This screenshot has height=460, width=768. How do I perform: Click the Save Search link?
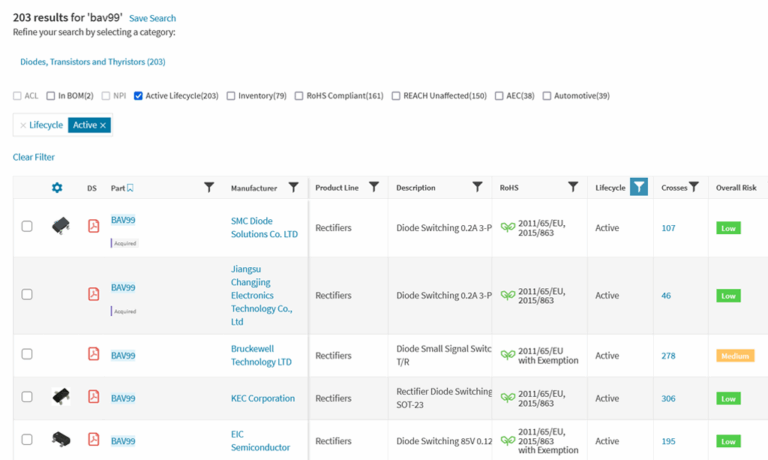[152, 18]
